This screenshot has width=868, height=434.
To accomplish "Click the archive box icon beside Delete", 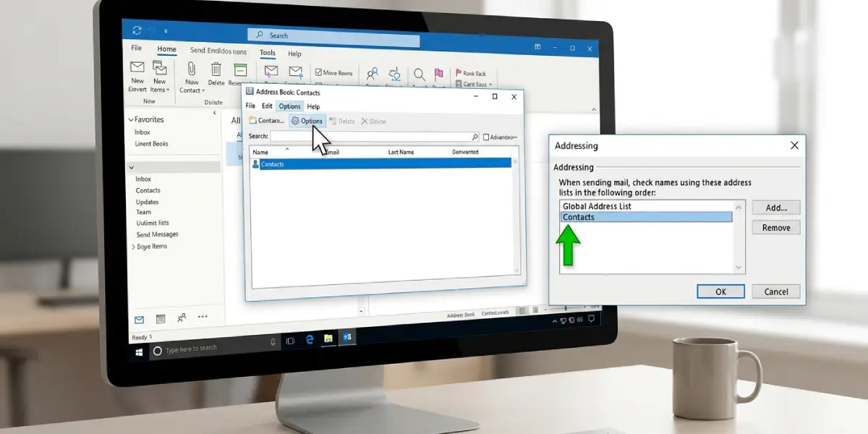I will pyautogui.click(x=240, y=70).
